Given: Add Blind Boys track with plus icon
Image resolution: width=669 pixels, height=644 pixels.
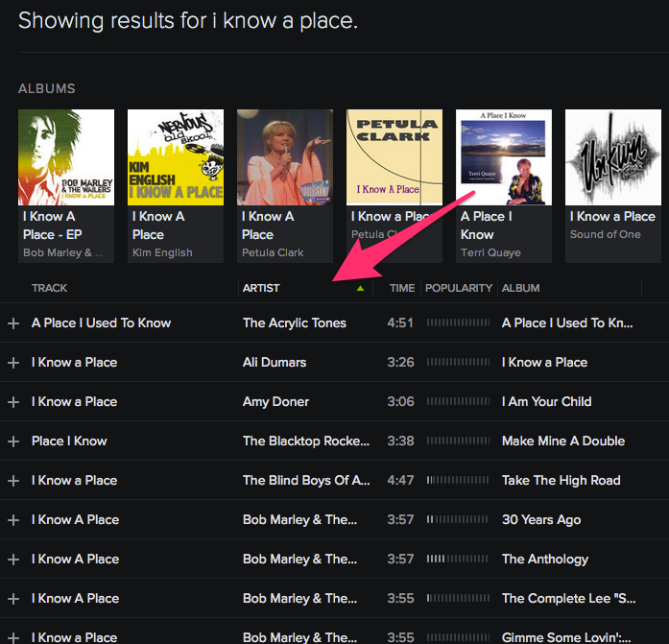Looking at the screenshot, I should click(13, 481).
